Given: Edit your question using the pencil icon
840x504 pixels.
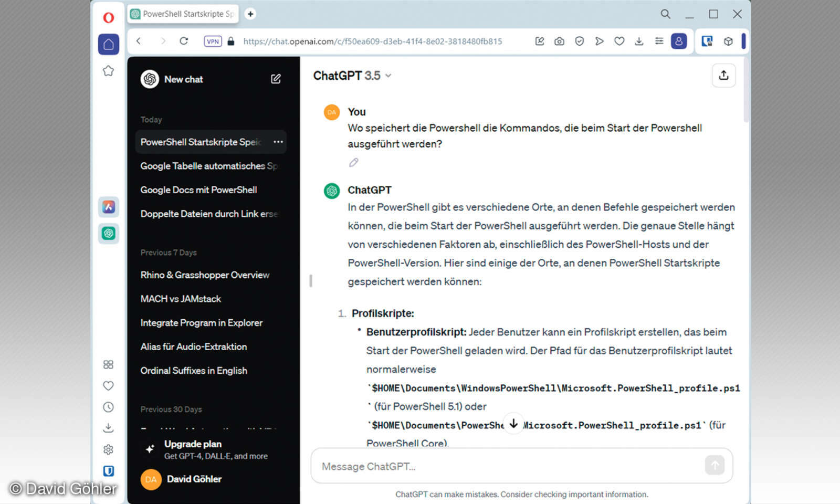Looking at the screenshot, I should point(354,162).
